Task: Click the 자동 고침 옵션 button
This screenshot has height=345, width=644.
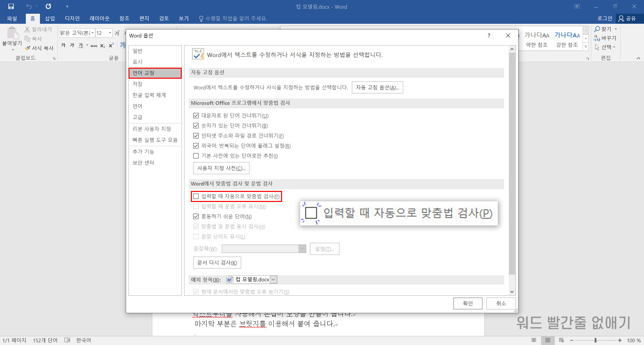Action: [x=377, y=87]
